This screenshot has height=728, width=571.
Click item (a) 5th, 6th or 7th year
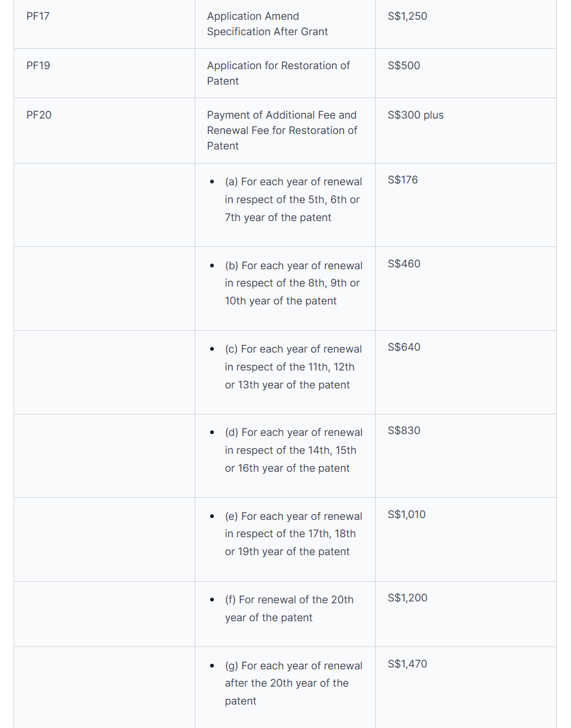point(293,199)
